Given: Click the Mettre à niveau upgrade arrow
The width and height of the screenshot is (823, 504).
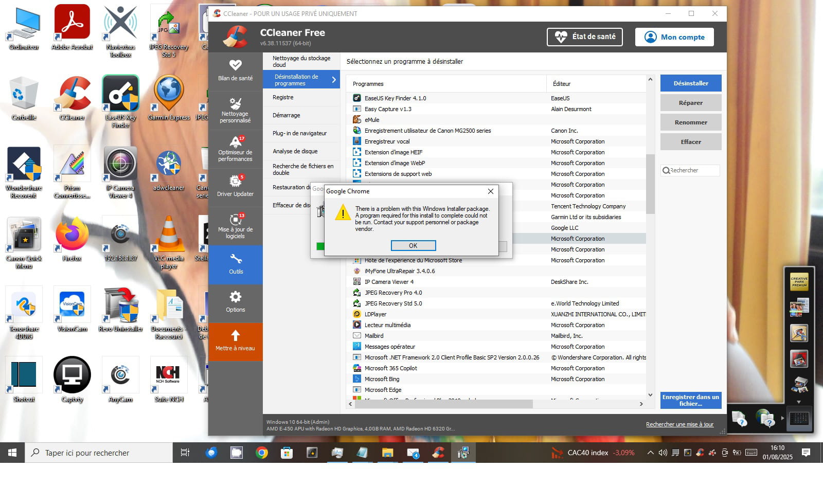Looking at the screenshot, I should click(x=235, y=341).
